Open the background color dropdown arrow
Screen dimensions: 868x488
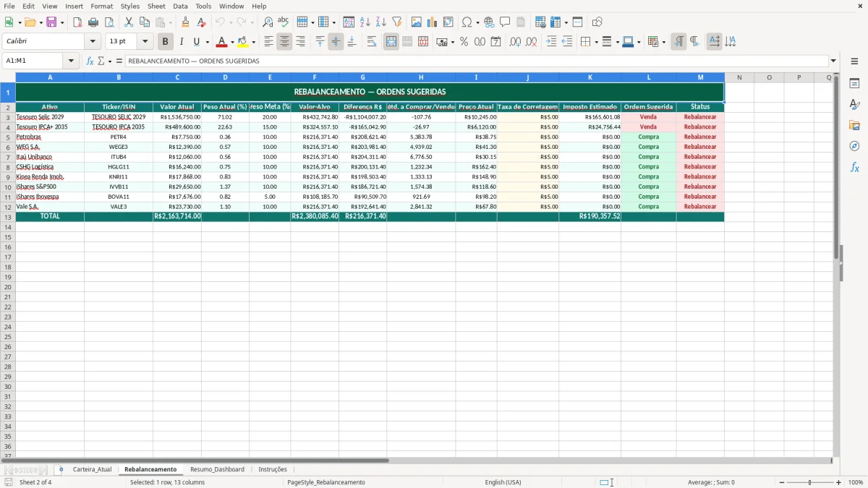tap(253, 42)
